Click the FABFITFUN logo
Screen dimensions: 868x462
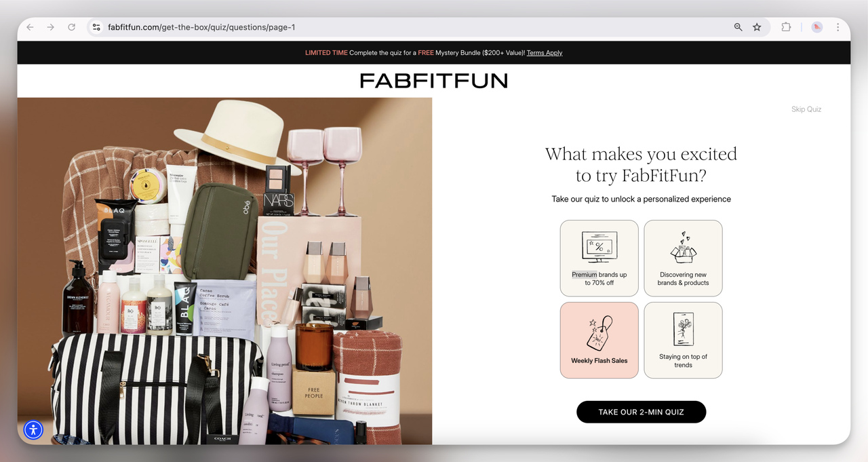(434, 81)
